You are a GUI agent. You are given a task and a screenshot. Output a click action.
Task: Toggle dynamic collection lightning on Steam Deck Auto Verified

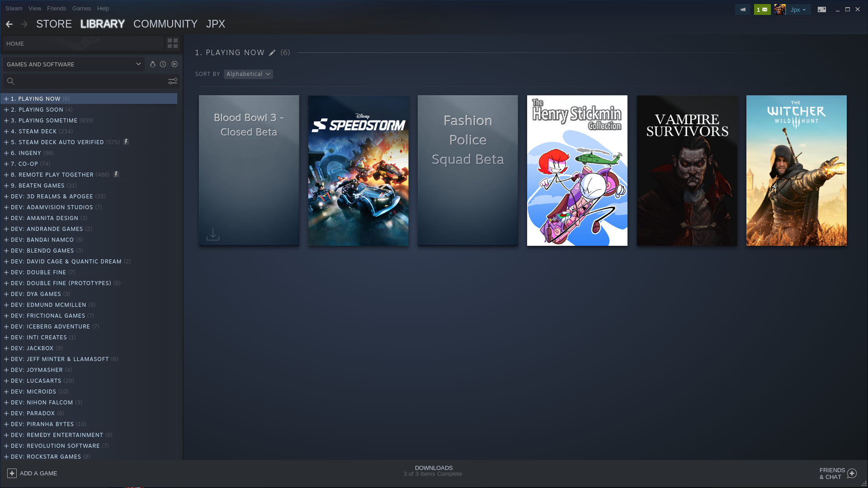(126, 141)
